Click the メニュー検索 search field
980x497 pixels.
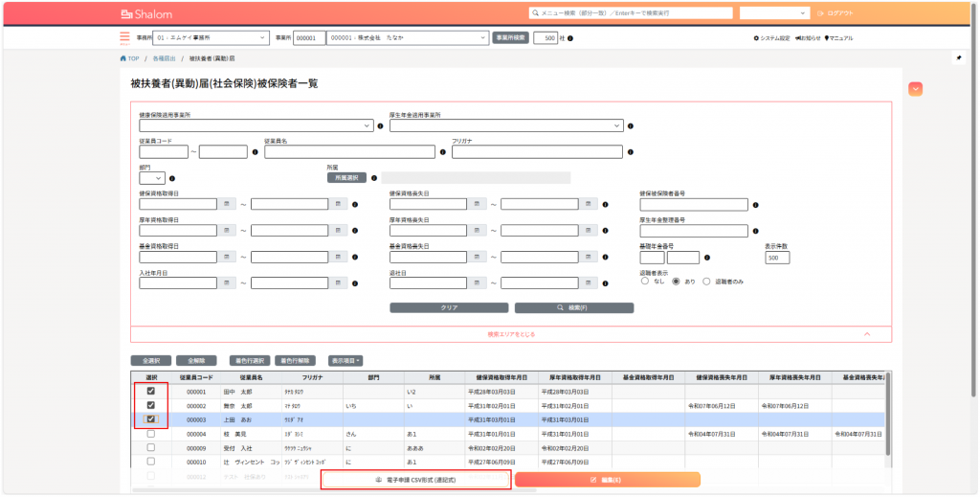pyautogui.click(x=632, y=13)
